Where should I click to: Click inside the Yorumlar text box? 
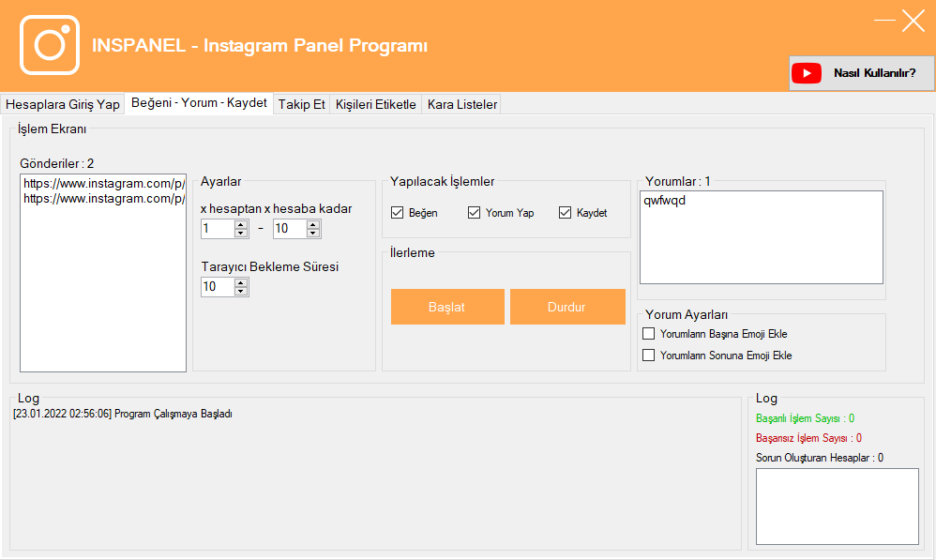762,237
